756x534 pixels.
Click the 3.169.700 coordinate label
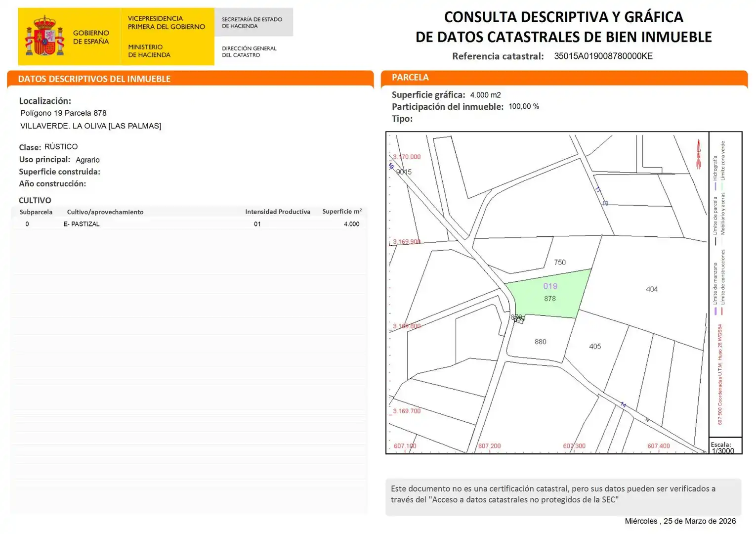click(407, 411)
